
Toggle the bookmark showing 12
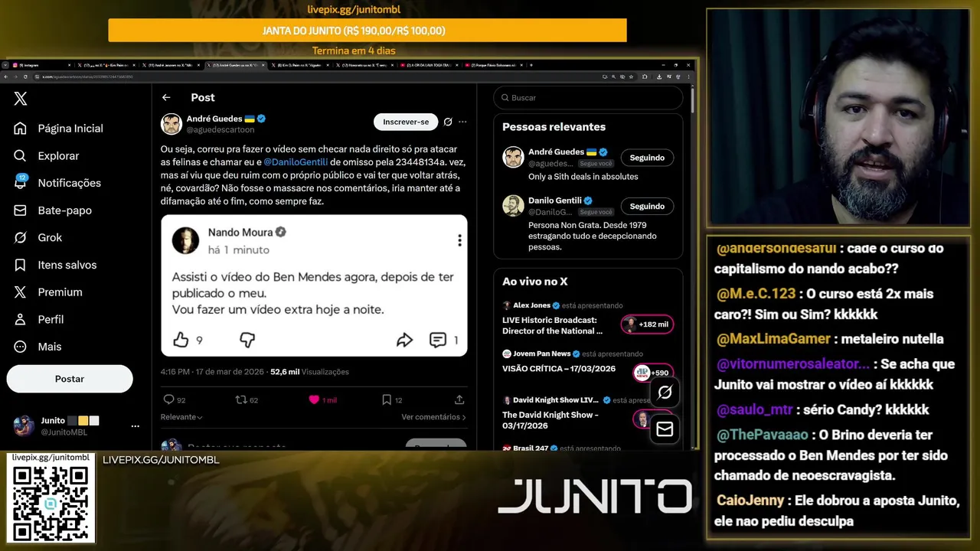(x=392, y=399)
